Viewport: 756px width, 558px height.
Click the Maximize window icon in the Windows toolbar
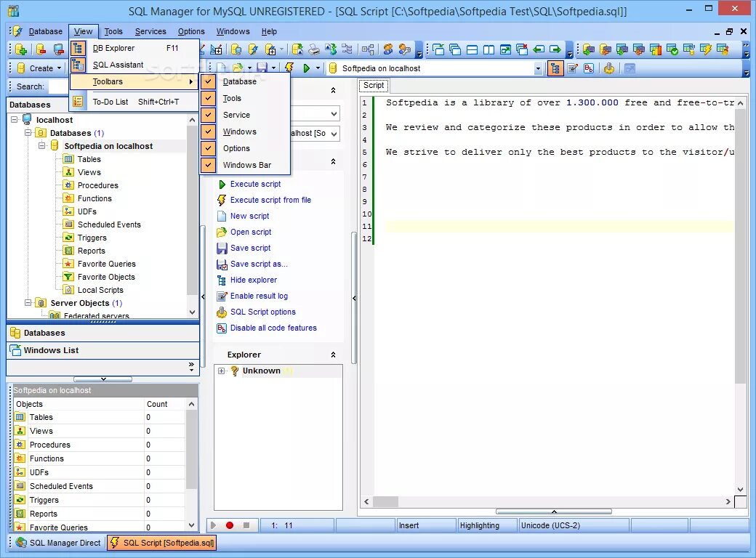click(x=505, y=49)
